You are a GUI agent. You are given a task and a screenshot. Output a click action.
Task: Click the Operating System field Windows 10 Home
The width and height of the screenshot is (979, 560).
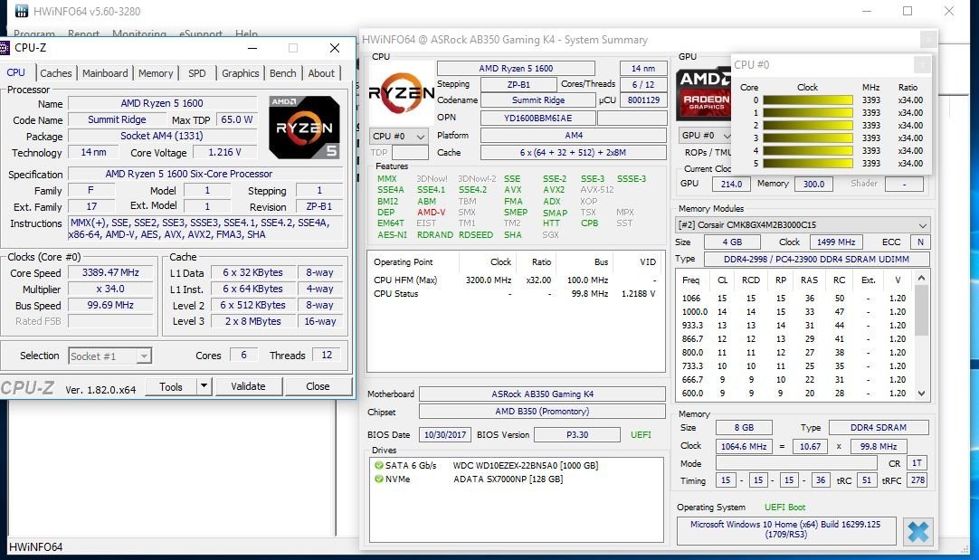pos(785,529)
